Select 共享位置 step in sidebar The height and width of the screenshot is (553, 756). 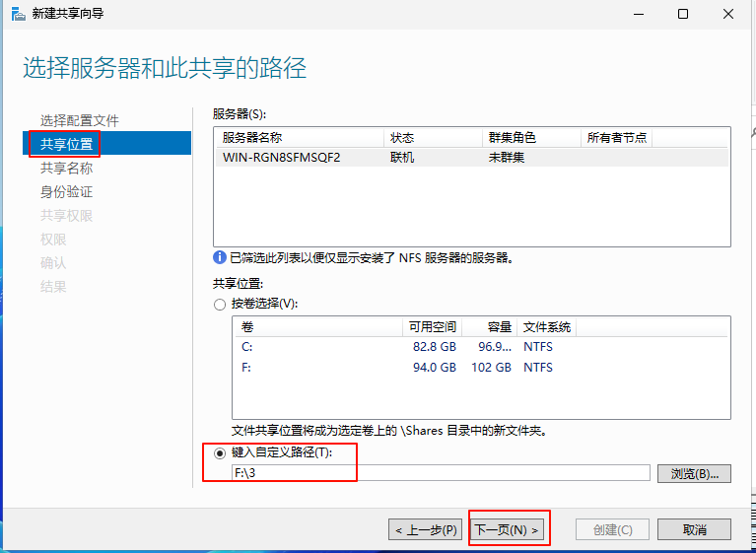tap(67, 144)
